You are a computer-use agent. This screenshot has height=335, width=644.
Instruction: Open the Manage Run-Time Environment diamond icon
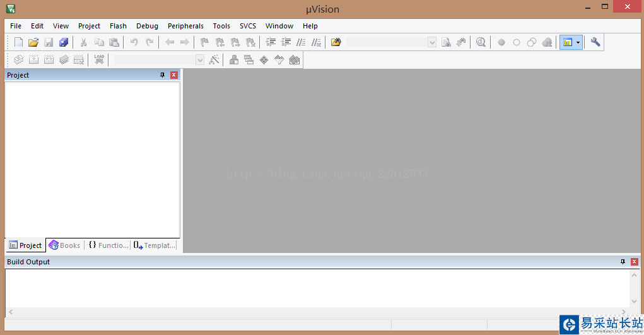264,59
